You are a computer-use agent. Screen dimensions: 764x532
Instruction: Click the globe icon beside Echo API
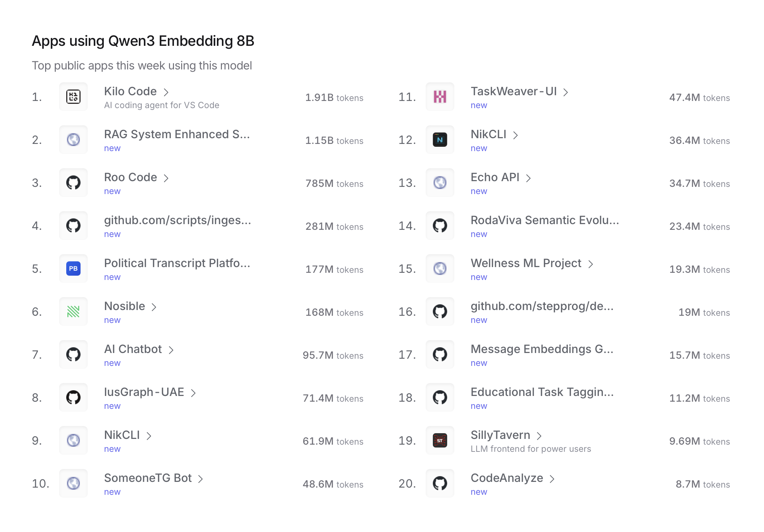click(x=440, y=183)
